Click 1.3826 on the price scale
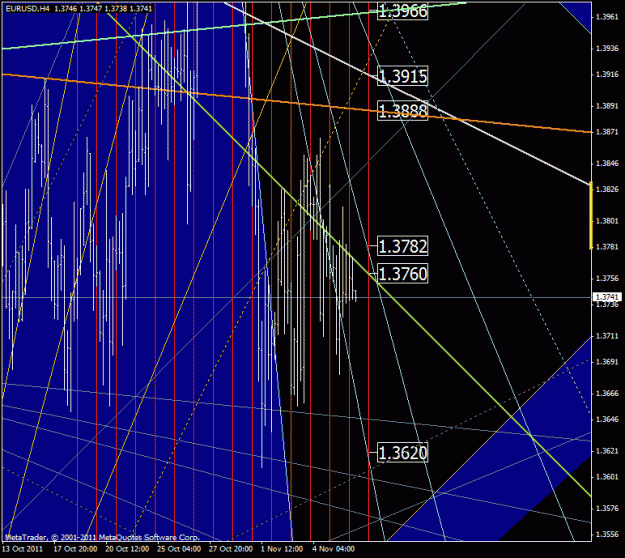 [607, 189]
